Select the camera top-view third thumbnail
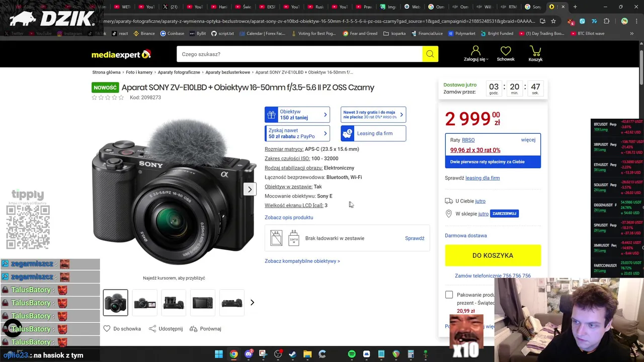644x362 pixels. [174, 303]
